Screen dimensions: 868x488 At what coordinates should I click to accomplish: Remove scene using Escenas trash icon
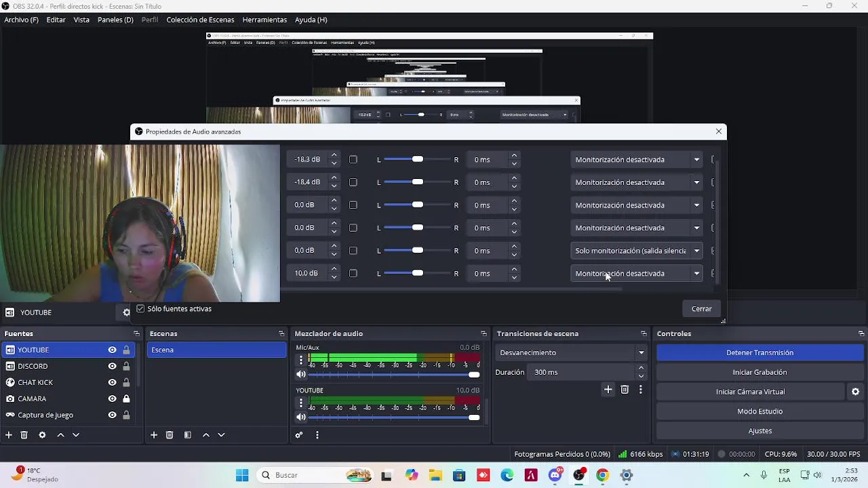(170, 435)
